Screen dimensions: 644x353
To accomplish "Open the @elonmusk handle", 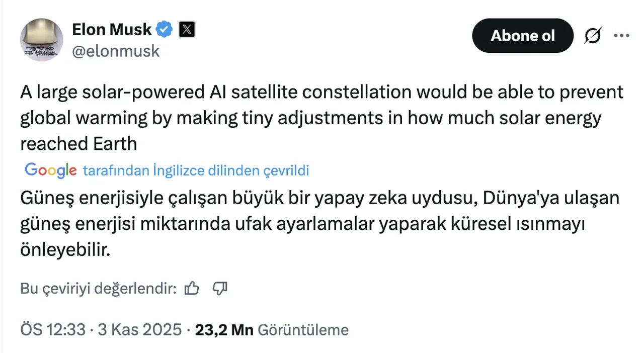I will [116, 51].
